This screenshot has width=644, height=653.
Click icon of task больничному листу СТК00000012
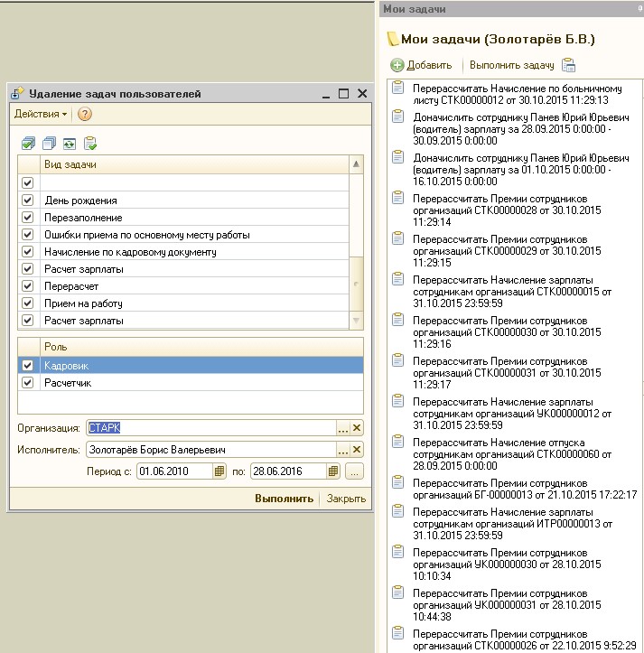[398, 88]
